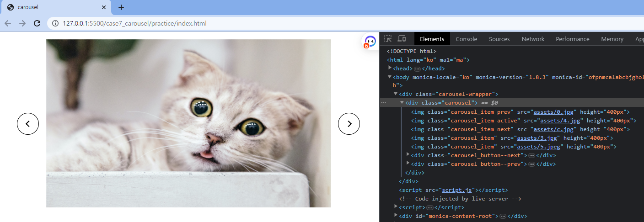Open the Sources tab

499,39
